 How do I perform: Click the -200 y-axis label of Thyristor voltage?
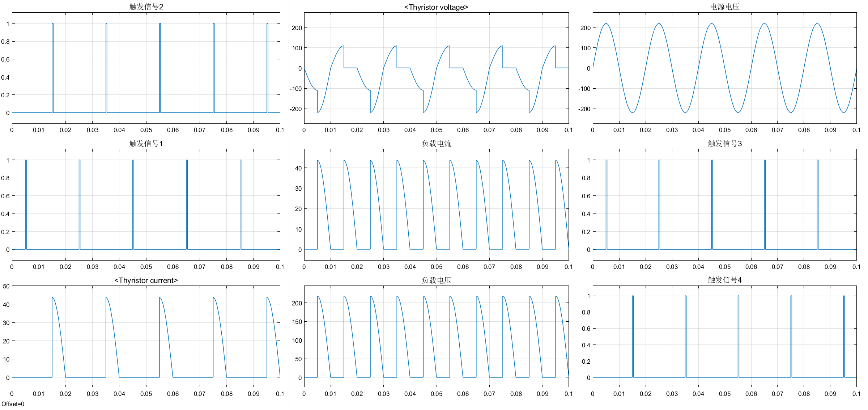[295, 109]
